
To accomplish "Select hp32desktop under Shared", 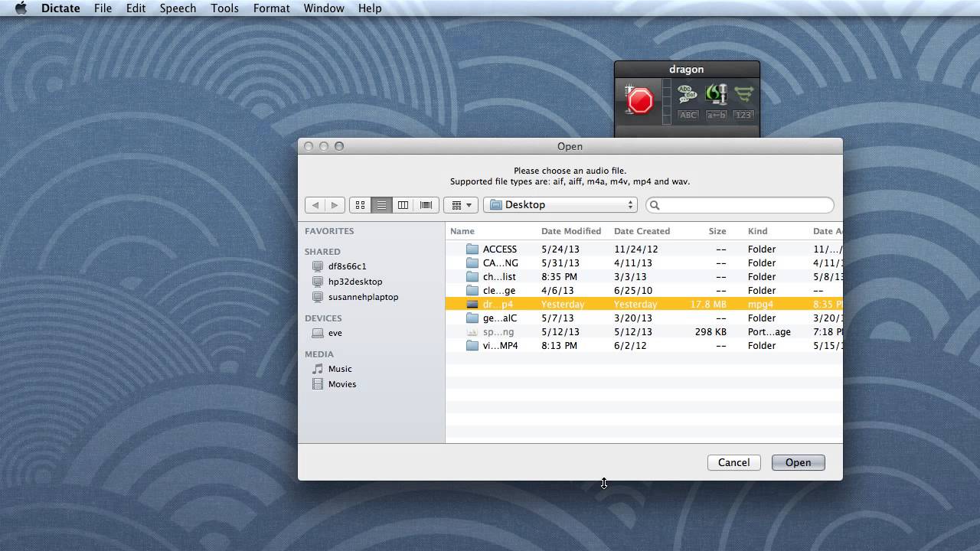I will tap(355, 282).
